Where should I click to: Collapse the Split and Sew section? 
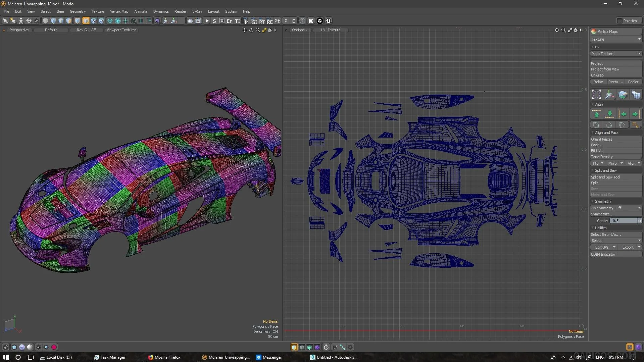592,170
